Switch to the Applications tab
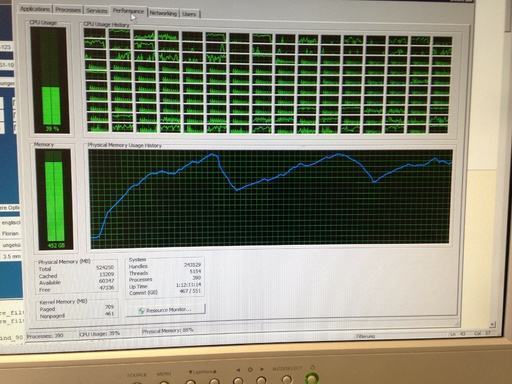This screenshot has width=512, height=384. (35, 9)
